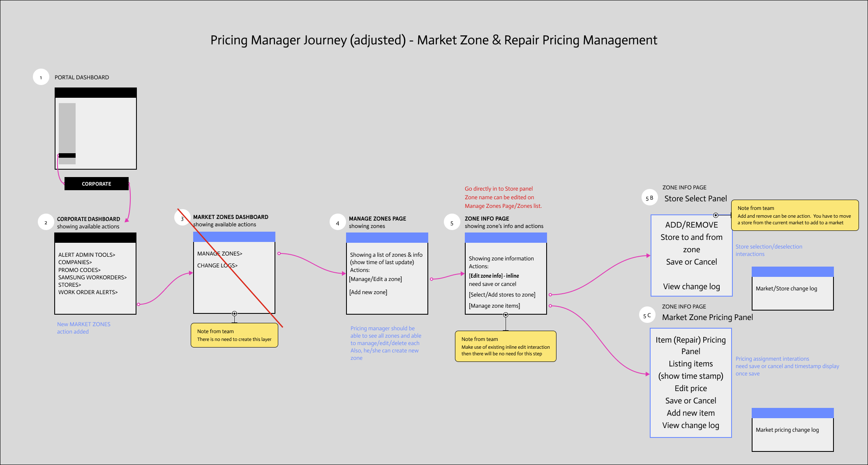Click connector dot below Market Zones Dashboard
Viewport: 868px width, 465px height.
coord(234,314)
